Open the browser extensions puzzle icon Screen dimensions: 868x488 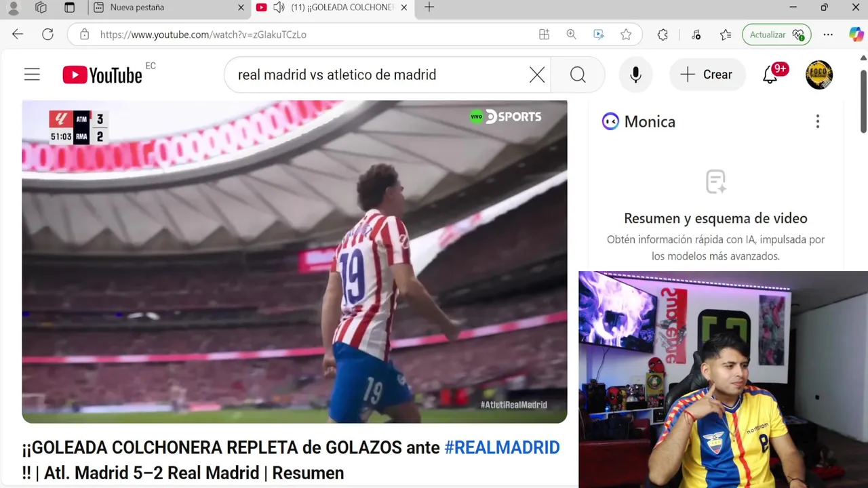(663, 35)
